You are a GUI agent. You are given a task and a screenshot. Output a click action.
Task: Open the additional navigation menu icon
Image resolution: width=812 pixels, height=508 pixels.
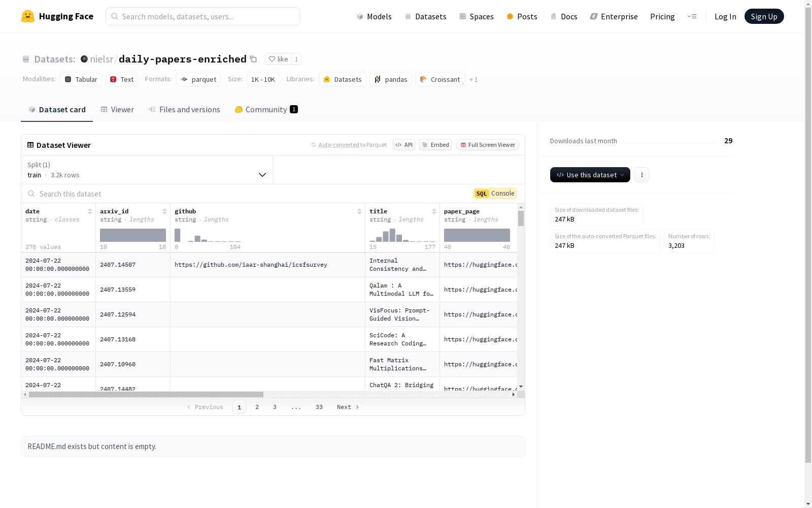click(692, 16)
